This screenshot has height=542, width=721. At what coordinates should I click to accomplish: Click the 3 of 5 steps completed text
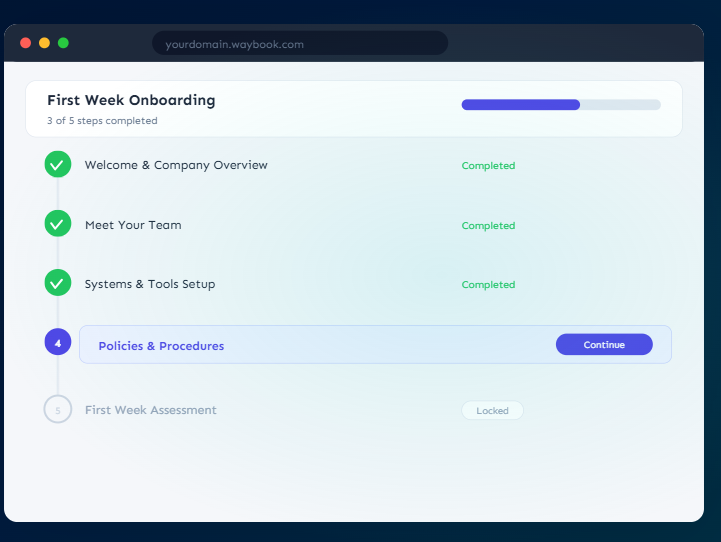102,120
